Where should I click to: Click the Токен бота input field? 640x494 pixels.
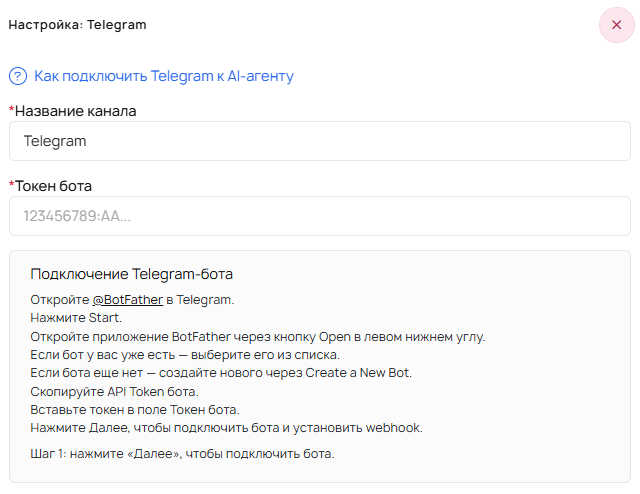pos(320,216)
